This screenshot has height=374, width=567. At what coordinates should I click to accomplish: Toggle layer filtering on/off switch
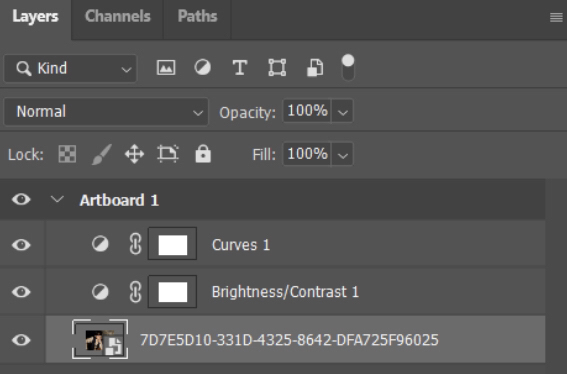pyautogui.click(x=348, y=68)
